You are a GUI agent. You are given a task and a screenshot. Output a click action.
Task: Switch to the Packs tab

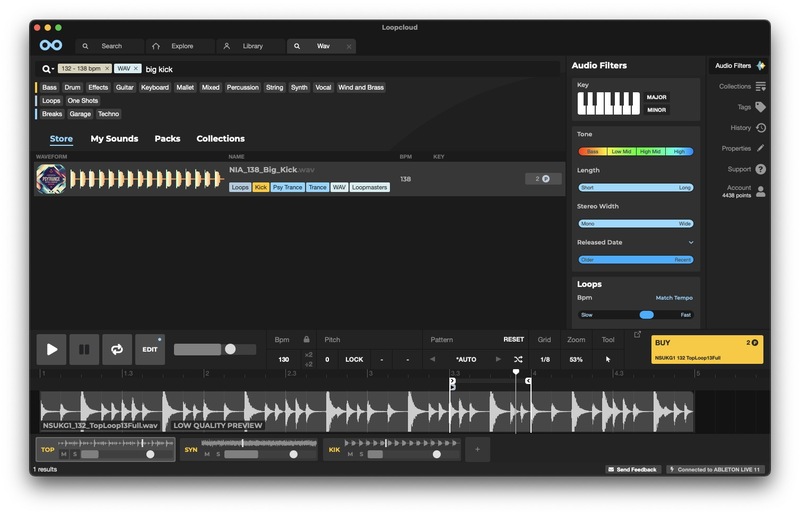(167, 139)
